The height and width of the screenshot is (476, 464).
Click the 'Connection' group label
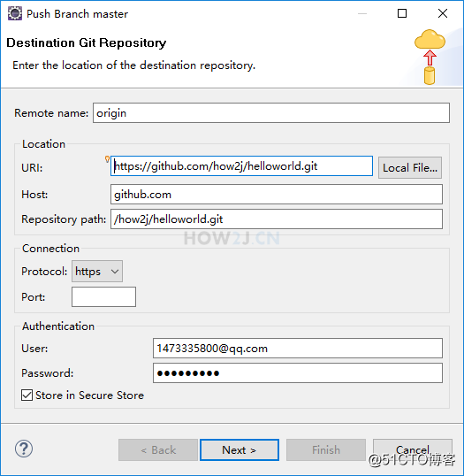[50, 249]
